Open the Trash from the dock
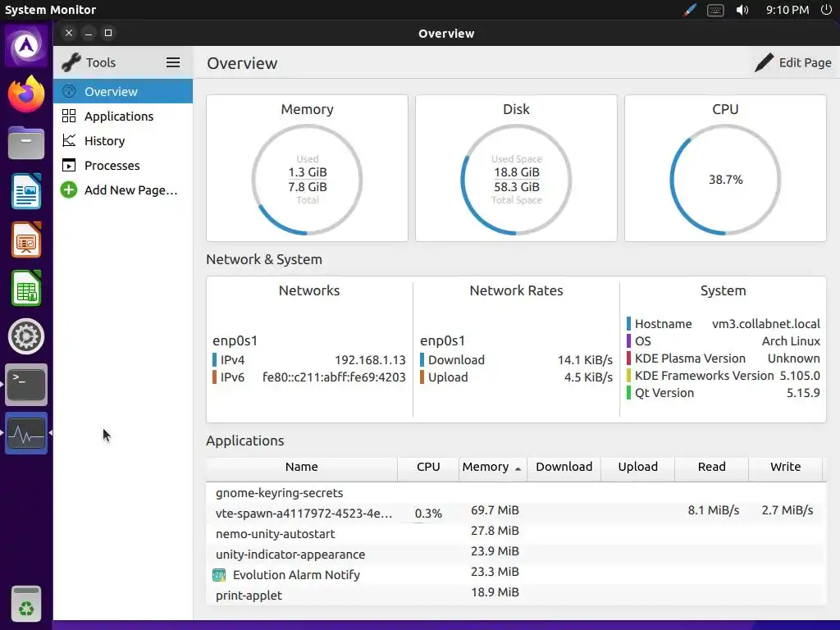This screenshot has width=840, height=630. pos(26,605)
